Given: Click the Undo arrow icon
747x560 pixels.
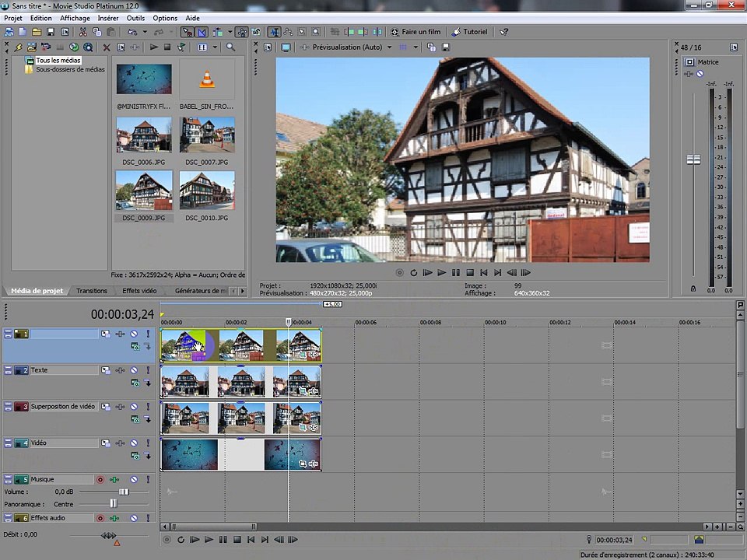Looking at the screenshot, I should [132, 32].
